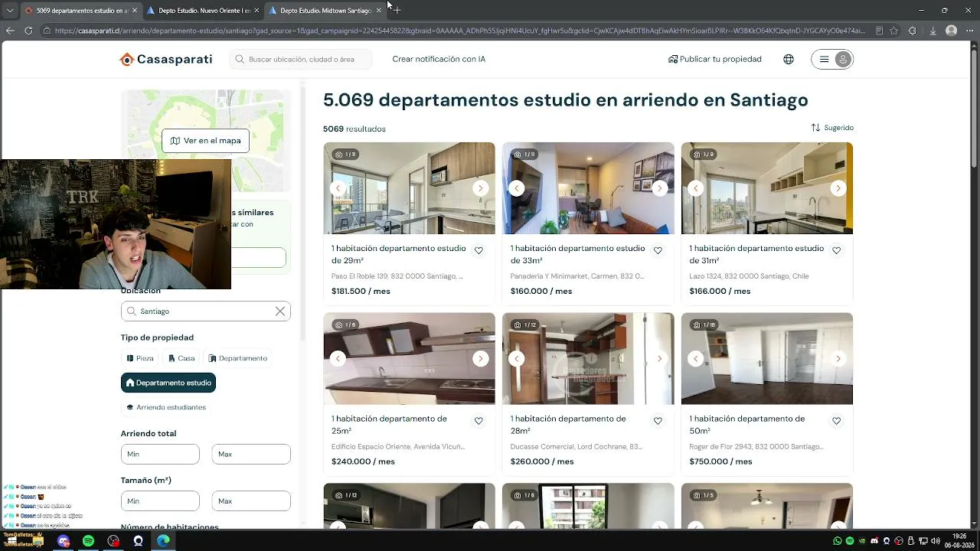The image size is (980, 551).
Task: Favorite the 29m² studio listing
Action: click(x=479, y=250)
